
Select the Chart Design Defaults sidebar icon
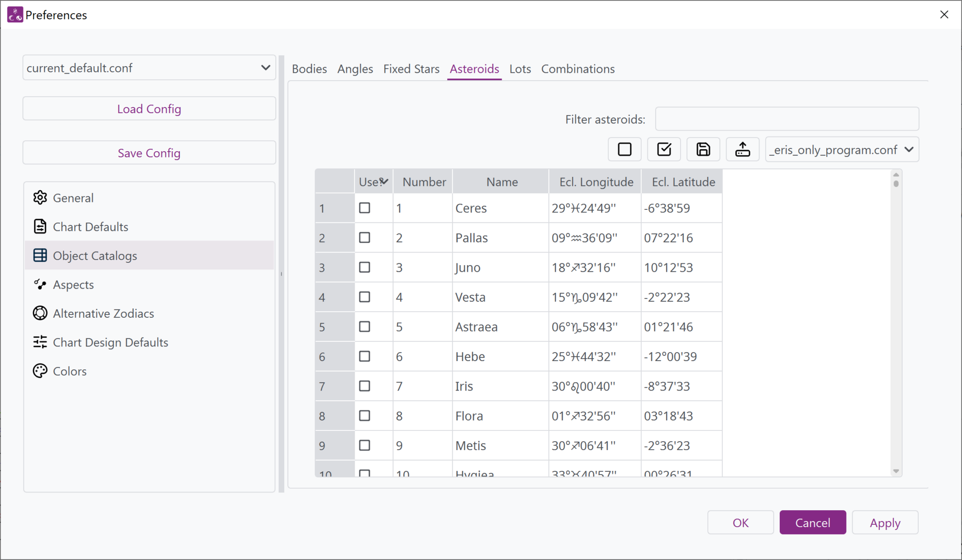point(40,342)
